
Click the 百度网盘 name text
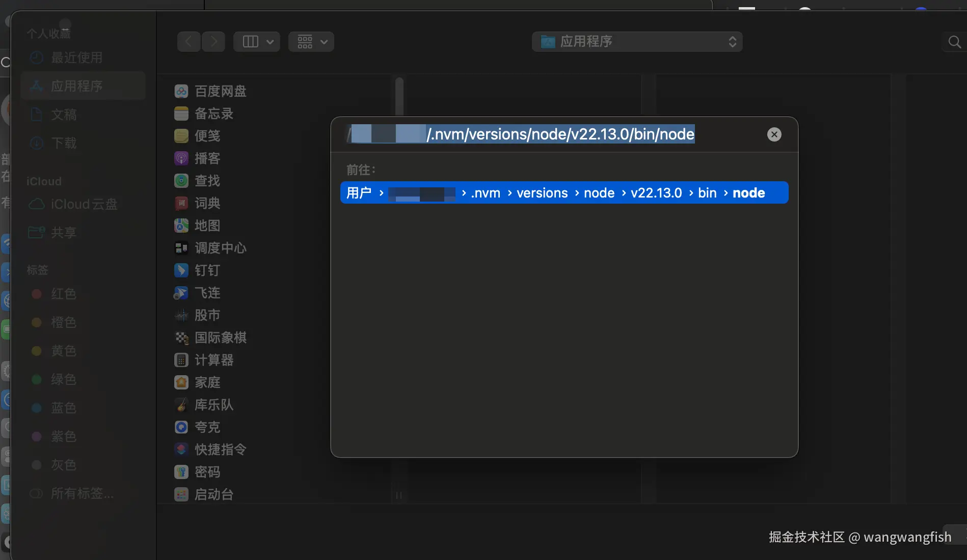pos(221,91)
